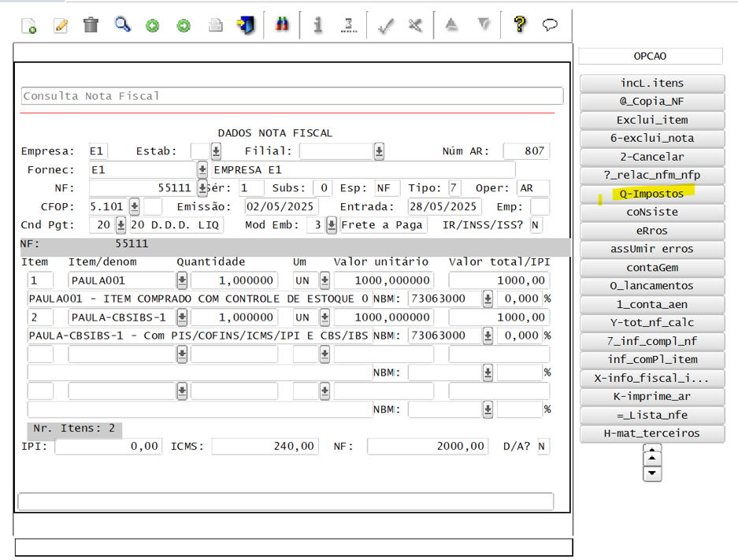Choose coNsiste from the OPCAO panel
This screenshot has width=738, height=560.
click(651, 212)
